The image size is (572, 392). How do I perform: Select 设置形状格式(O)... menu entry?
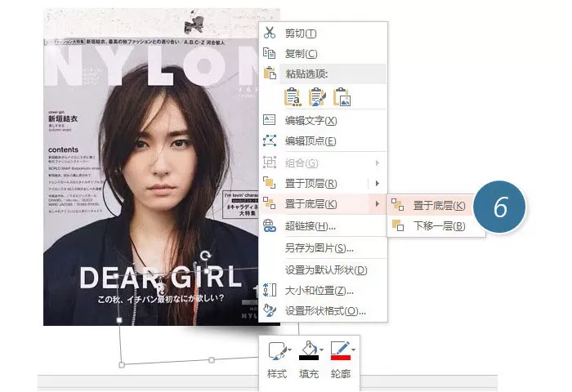coord(324,310)
